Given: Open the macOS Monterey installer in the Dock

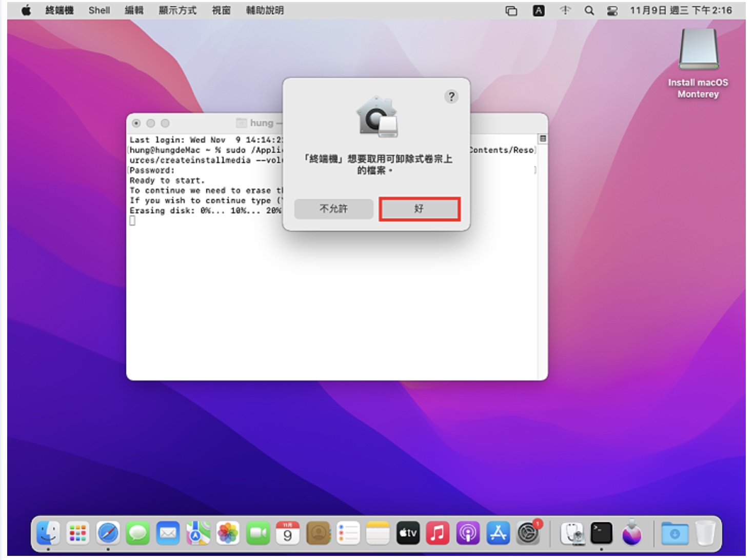Looking at the screenshot, I should (632, 532).
